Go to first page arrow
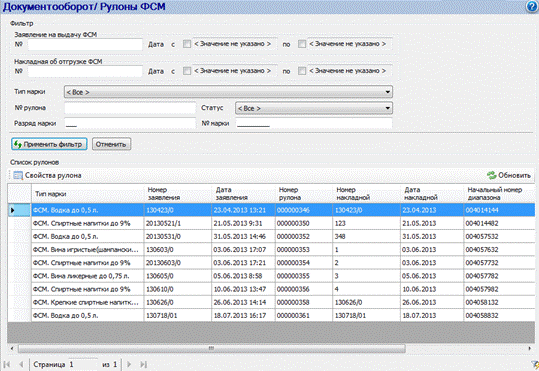Viewport: 539px width, 371px height. [7, 364]
